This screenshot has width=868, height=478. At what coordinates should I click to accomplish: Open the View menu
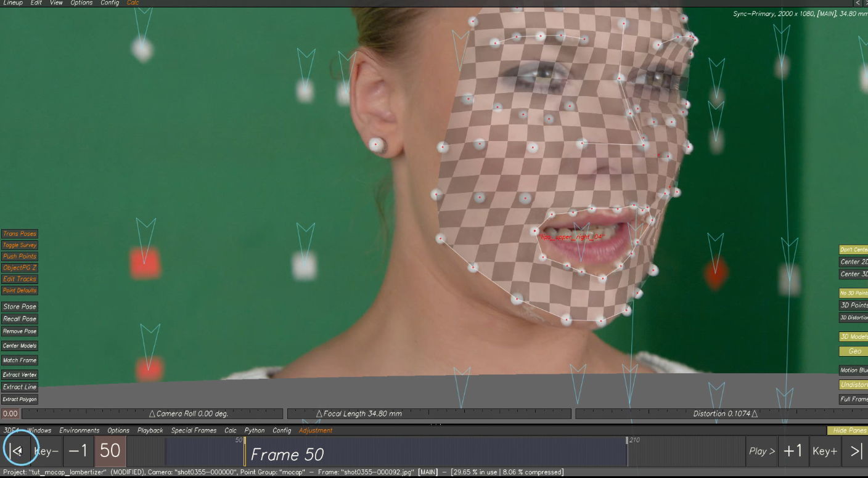pos(56,3)
